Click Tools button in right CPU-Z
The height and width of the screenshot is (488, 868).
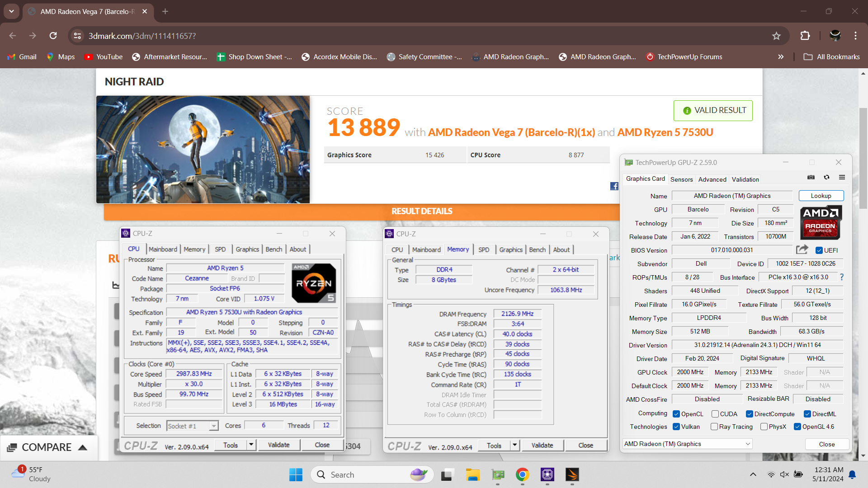494,445
